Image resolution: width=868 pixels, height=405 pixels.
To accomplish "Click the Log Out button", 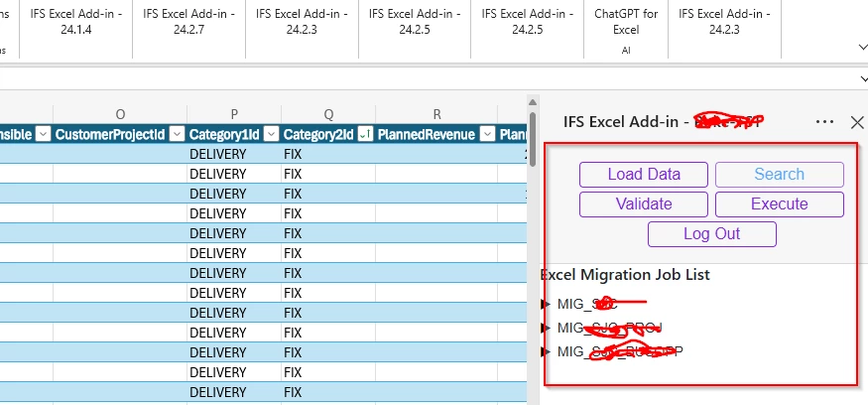I will coord(712,234).
